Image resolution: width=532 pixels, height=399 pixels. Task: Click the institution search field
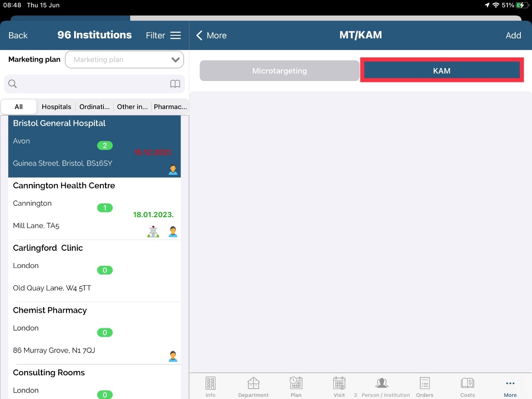91,84
